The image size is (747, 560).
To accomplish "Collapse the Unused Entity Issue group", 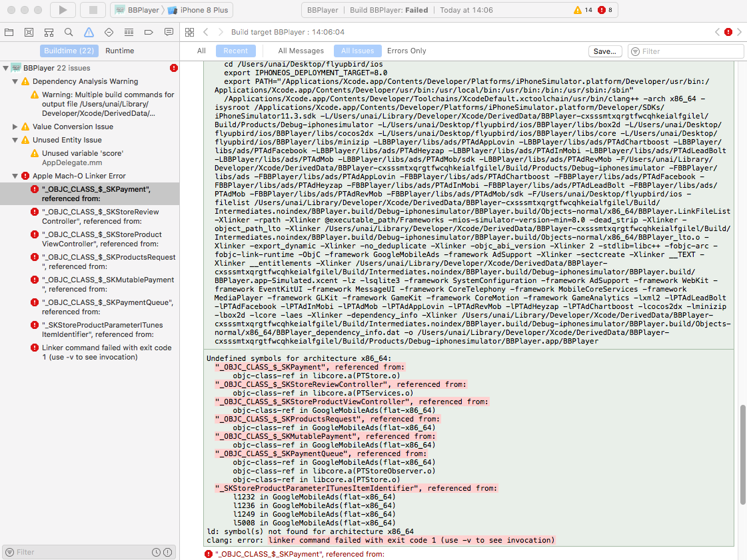I will click(x=15, y=140).
